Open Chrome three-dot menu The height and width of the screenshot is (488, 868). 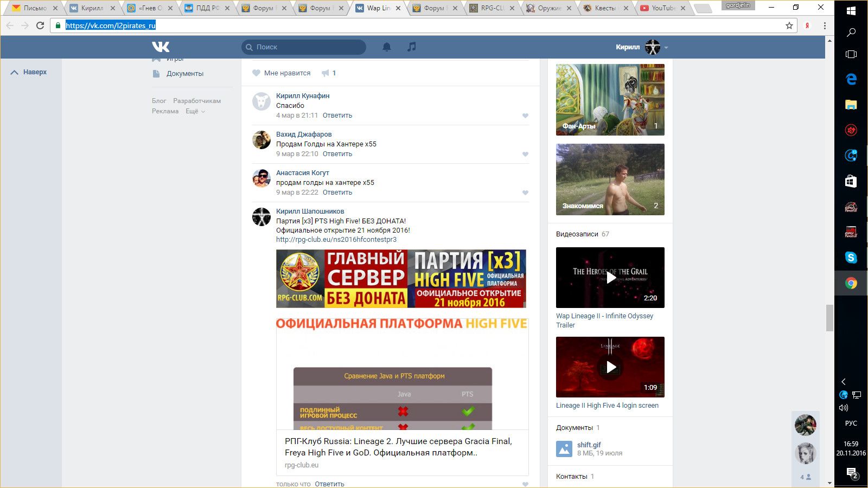pos(825,25)
